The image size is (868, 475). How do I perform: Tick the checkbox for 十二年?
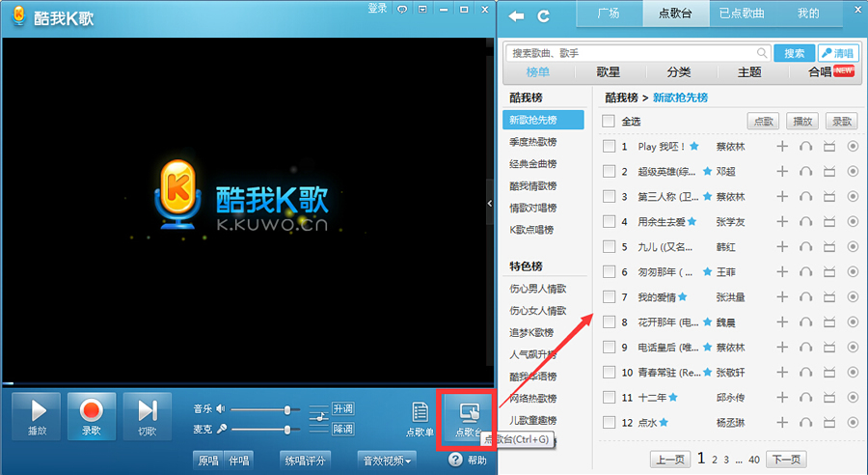609,398
